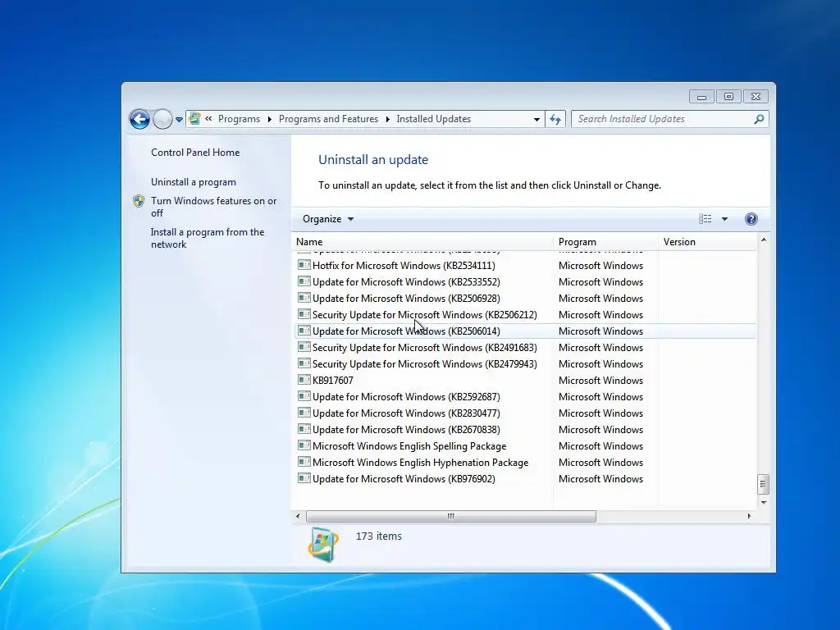Open the recent pages dropdown arrow
The width and height of the screenshot is (840, 630).
(179, 120)
